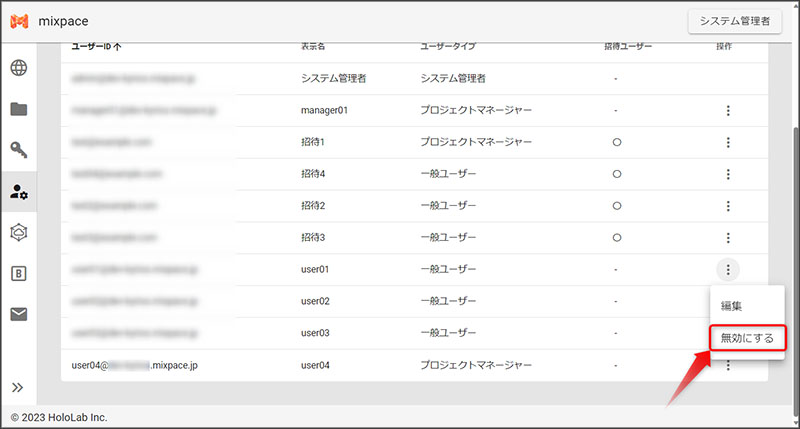Image resolution: width=800 pixels, height=429 pixels.
Task: Select 編集 from the context menu
Action: tap(732, 305)
